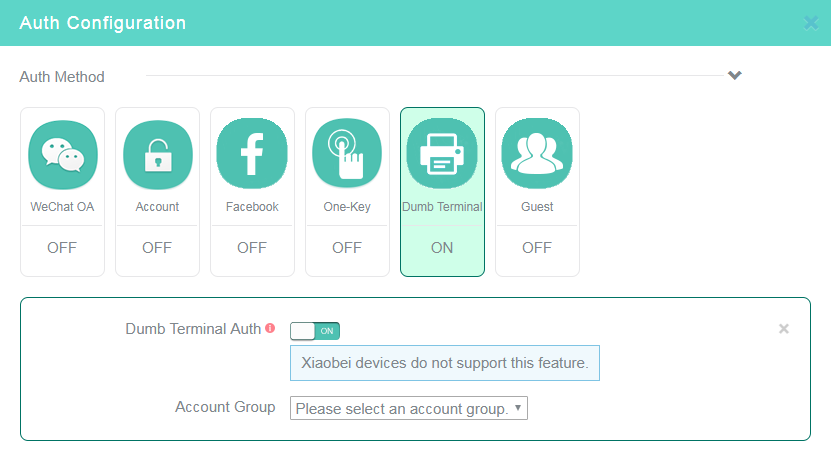This screenshot has height=450, width=831.
Task: Click the ON status of Dumb Terminal
Action: pos(442,248)
